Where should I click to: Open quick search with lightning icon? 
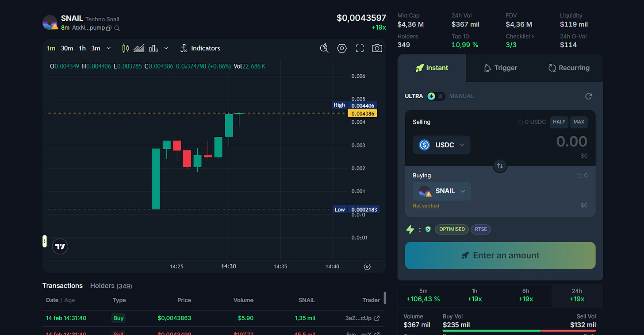pyautogui.click(x=324, y=48)
